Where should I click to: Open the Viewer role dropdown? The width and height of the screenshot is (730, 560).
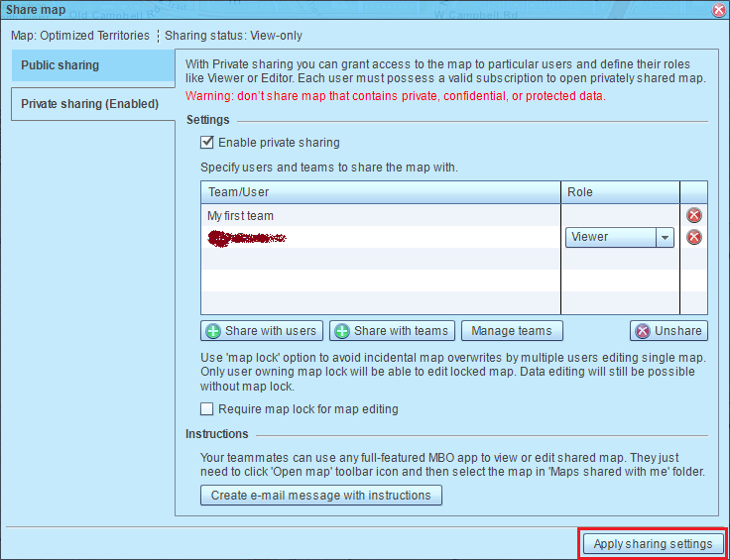click(x=664, y=238)
